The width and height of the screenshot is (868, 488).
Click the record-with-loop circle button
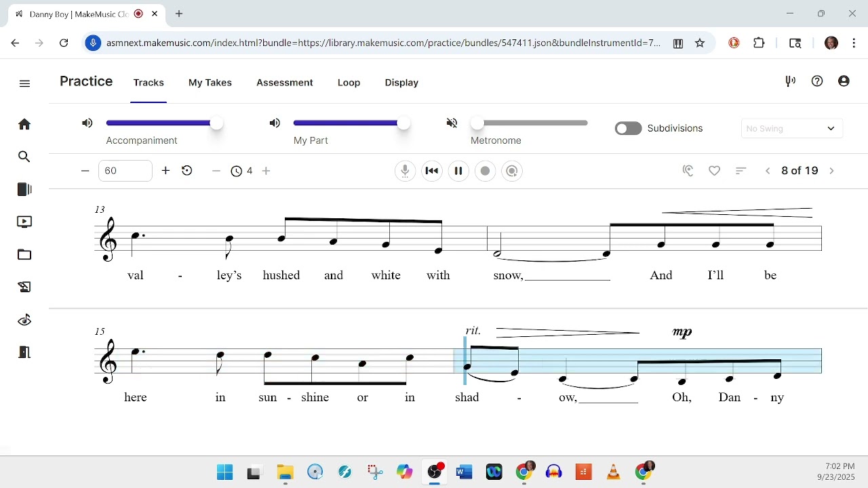point(512,171)
